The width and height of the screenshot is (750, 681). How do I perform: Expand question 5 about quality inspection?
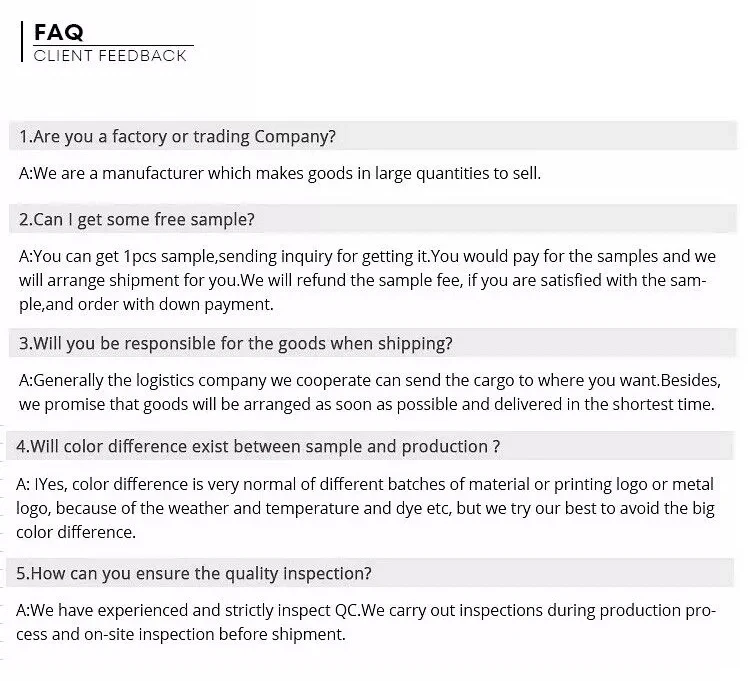tap(195, 573)
